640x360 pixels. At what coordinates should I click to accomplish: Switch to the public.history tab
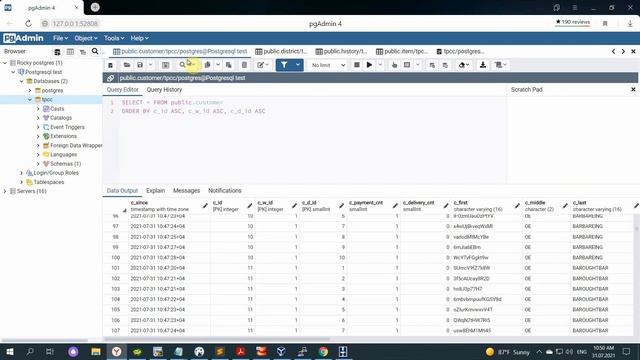pos(342,51)
